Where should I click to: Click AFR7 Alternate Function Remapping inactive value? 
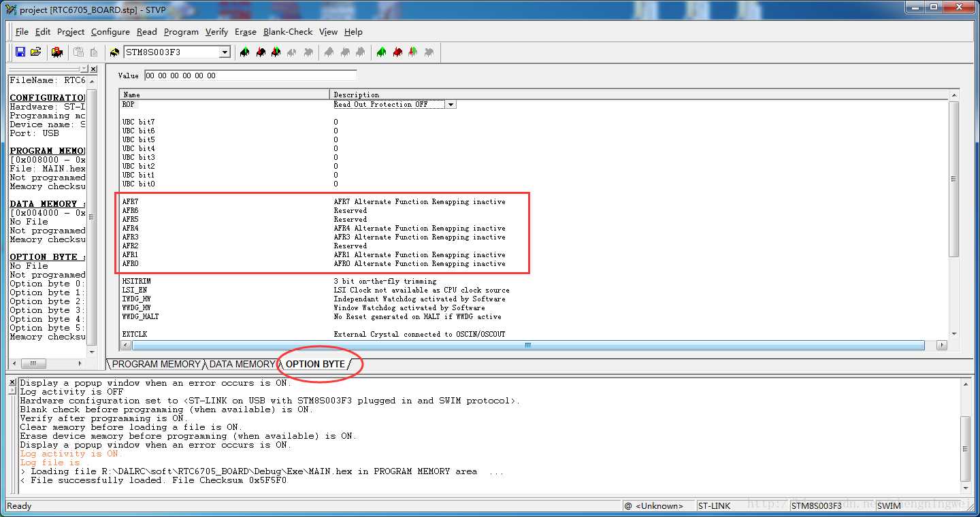(x=419, y=201)
